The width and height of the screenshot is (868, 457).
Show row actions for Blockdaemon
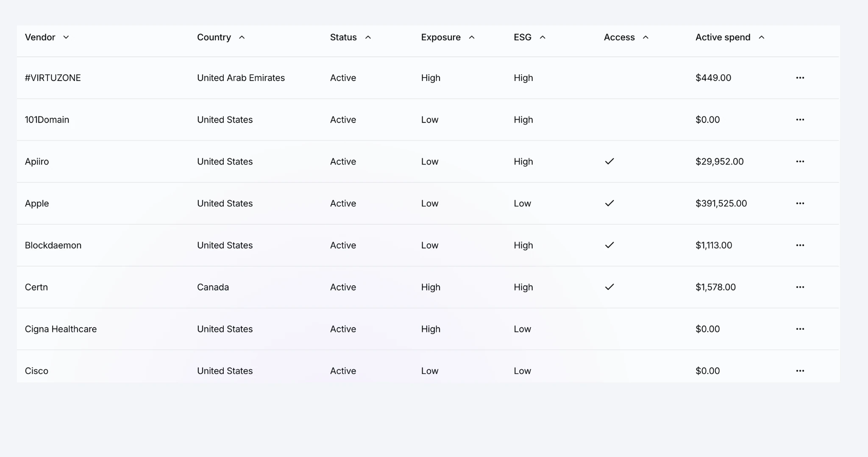coord(800,245)
